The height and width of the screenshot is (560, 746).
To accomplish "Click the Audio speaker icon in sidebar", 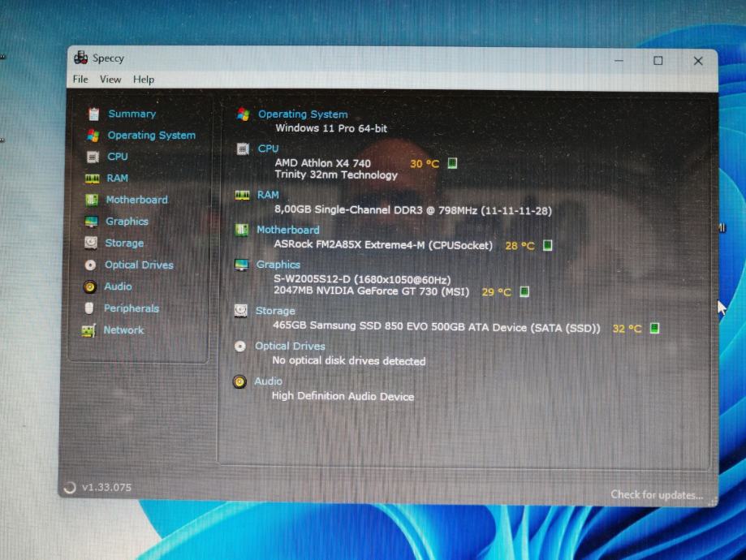I will coord(89,286).
